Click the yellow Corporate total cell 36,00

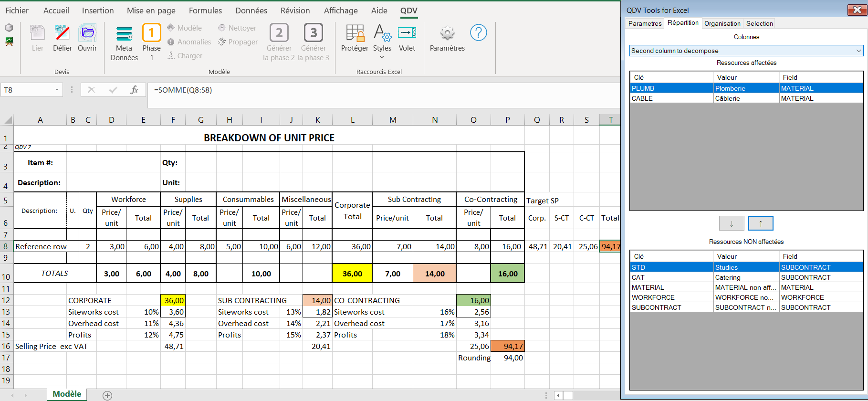(352, 274)
